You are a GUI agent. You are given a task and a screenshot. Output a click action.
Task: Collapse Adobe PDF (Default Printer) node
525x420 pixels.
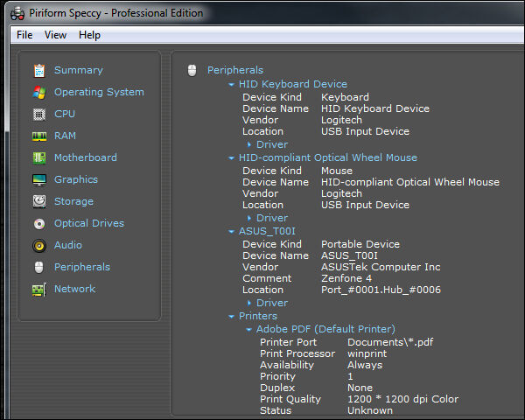(248, 329)
